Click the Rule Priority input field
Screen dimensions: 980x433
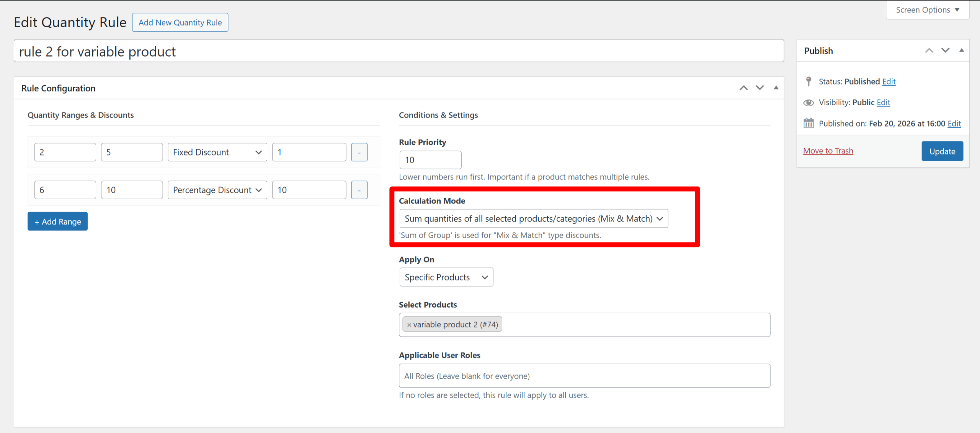(x=430, y=160)
